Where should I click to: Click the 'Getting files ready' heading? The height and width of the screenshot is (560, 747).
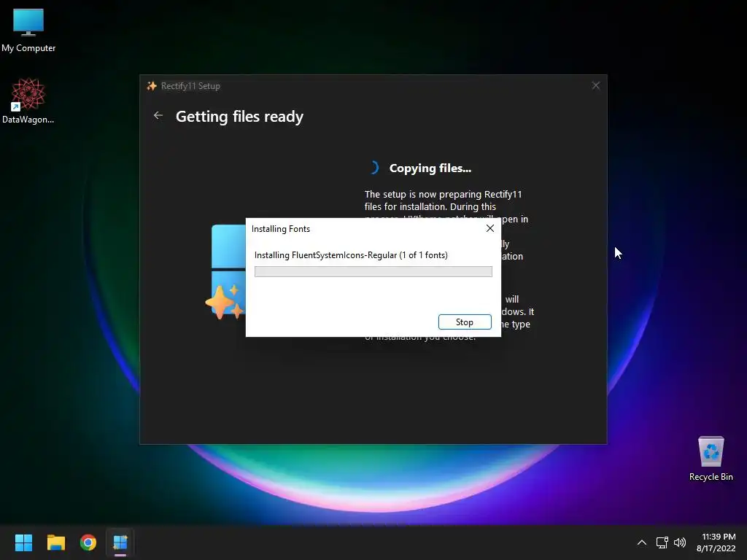pos(239,117)
